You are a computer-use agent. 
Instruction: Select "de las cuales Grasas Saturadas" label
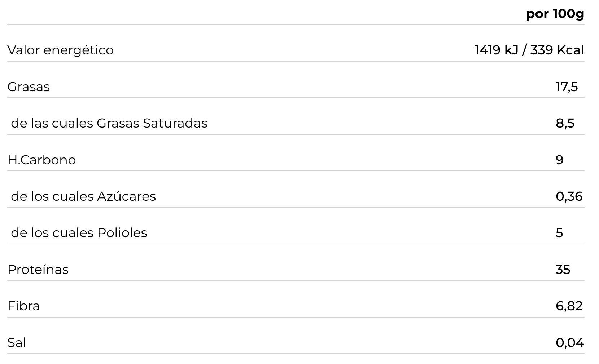click(109, 123)
